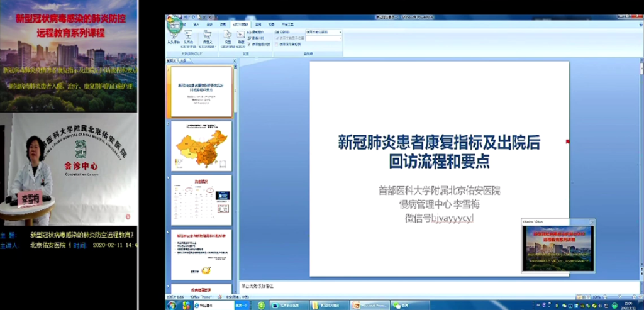Click Fit slide to window button

(641, 297)
